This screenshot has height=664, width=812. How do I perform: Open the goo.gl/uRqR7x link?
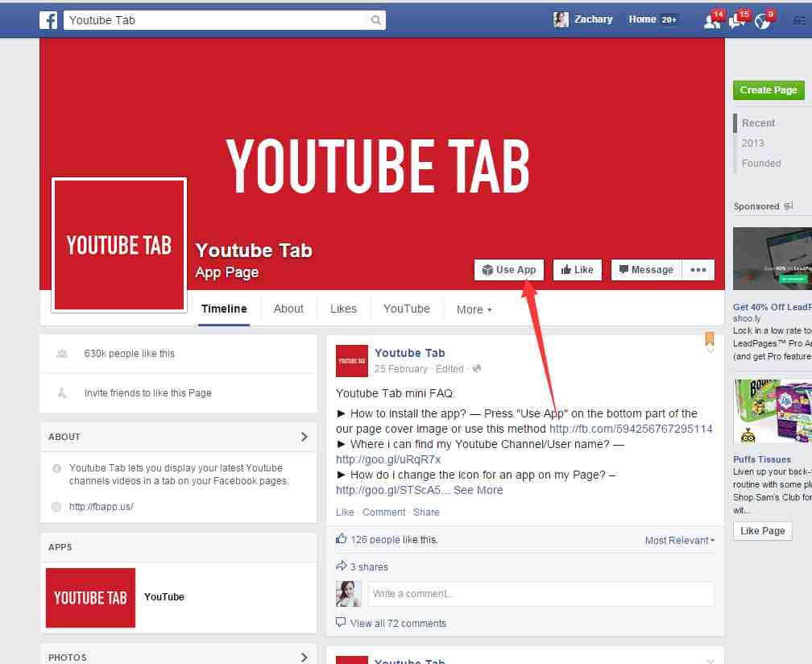coord(388,459)
